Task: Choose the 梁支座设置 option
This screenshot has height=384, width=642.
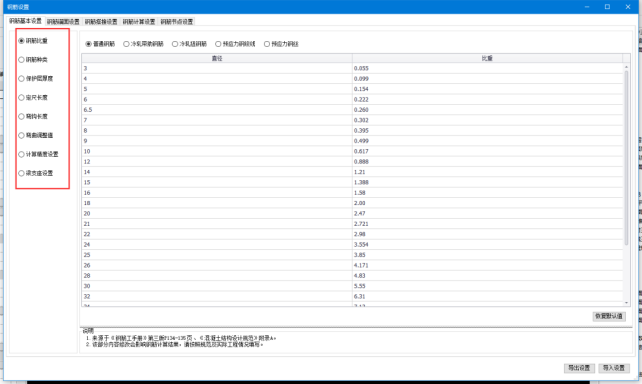Action: (x=36, y=173)
